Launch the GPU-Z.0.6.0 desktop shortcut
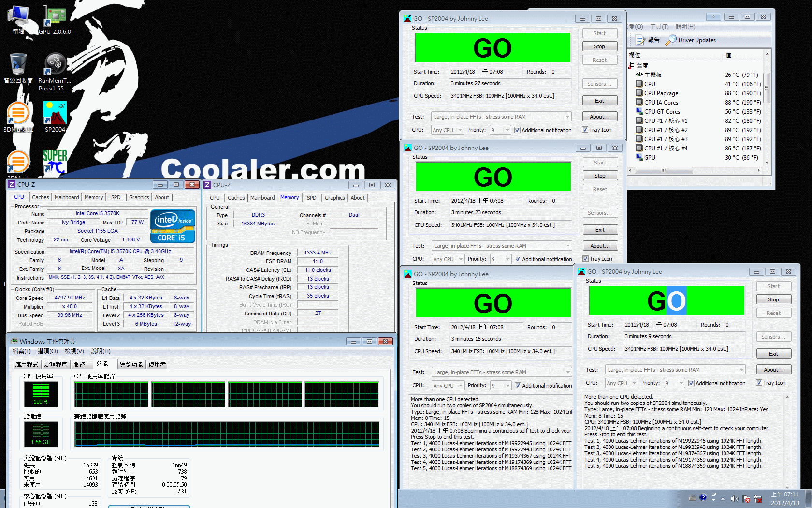 [x=55, y=19]
